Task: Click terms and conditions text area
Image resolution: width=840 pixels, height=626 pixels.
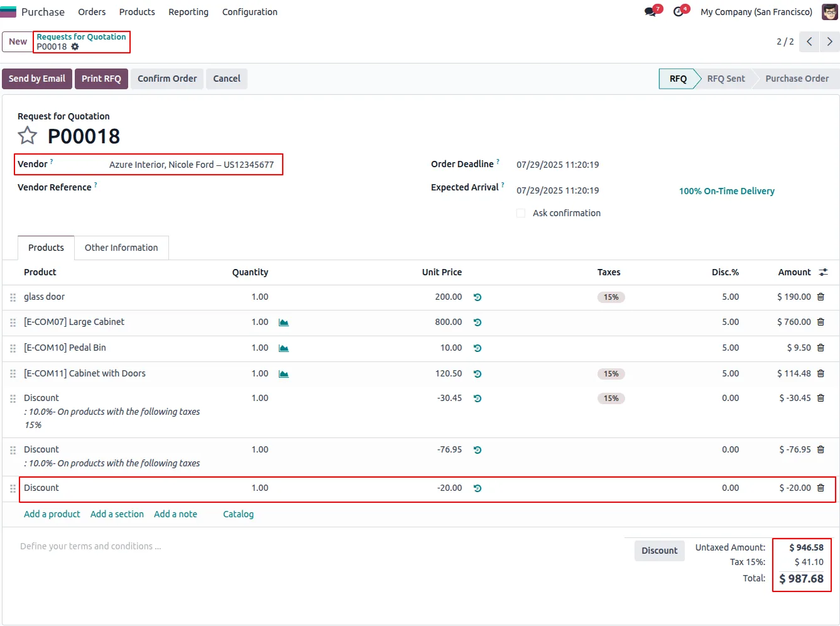Action: 90,546
